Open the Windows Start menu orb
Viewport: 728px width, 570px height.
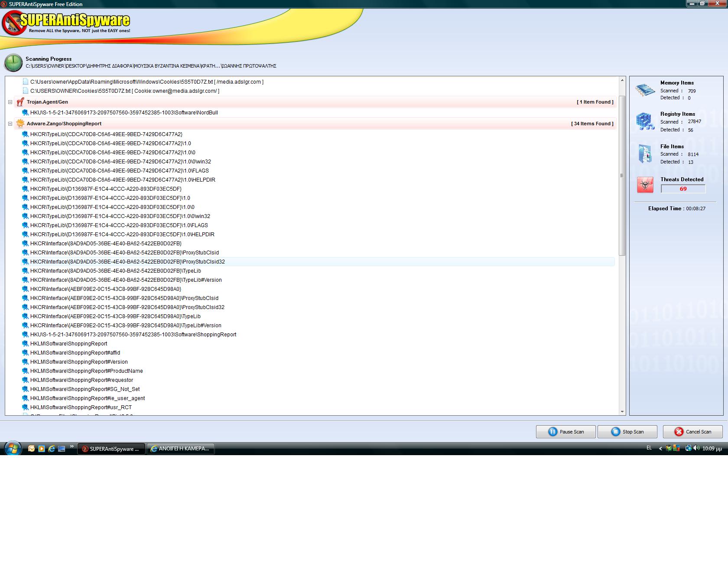[x=13, y=448]
